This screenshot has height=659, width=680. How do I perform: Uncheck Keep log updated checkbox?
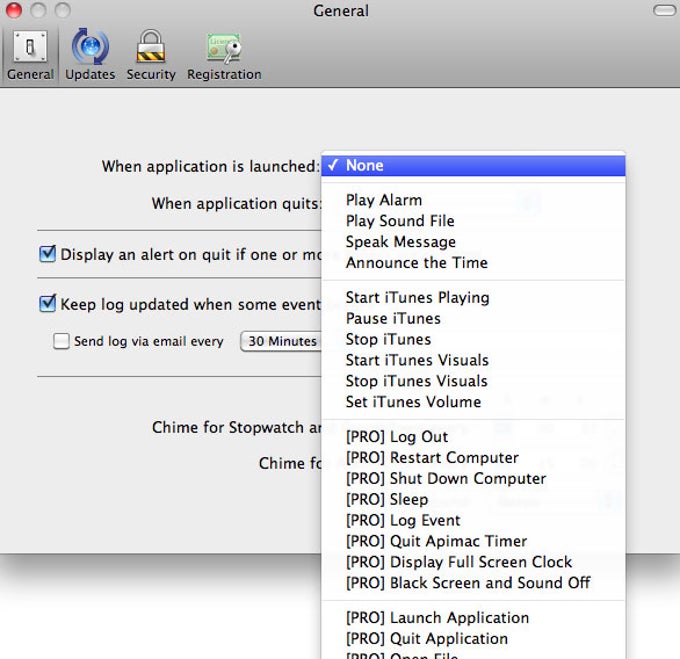(47, 303)
